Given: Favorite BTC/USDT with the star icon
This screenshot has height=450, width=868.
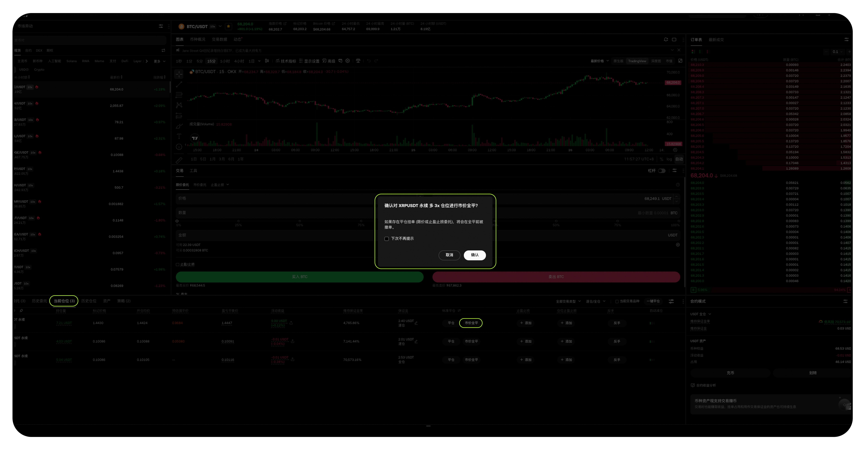Looking at the screenshot, I should (229, 26).
